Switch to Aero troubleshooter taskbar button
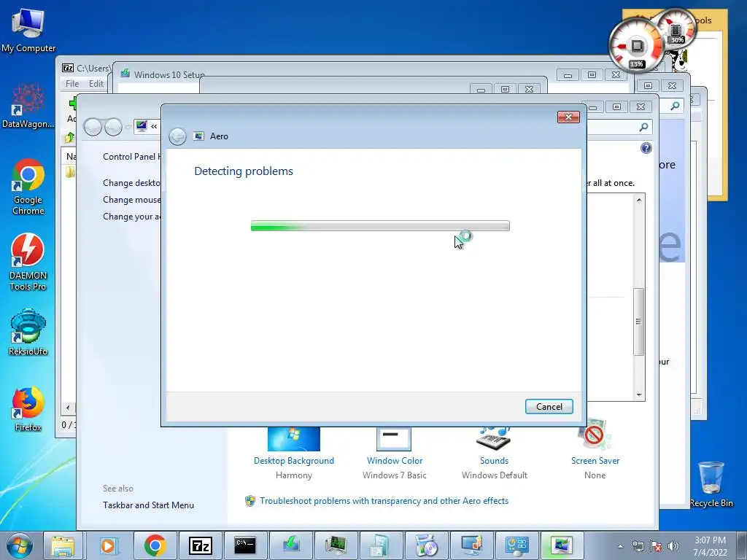 (562, 545)
